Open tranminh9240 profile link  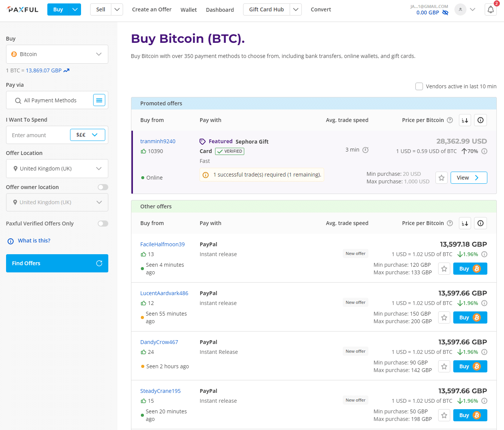[x=158, y=141]
